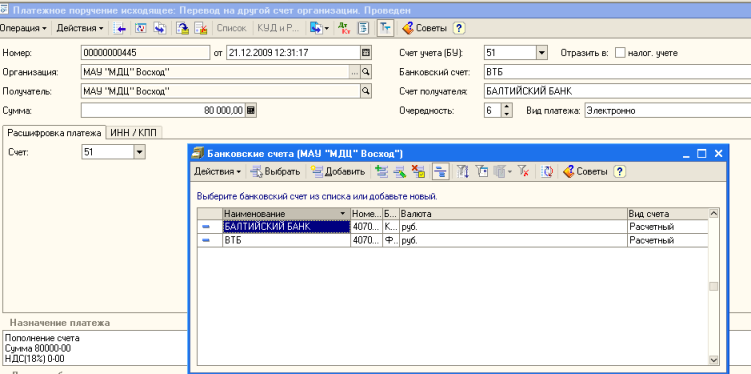Click the mark-for-deletion icon with the red cross
Viewport: 751px width, 374px height.
(x=419, y=171)
